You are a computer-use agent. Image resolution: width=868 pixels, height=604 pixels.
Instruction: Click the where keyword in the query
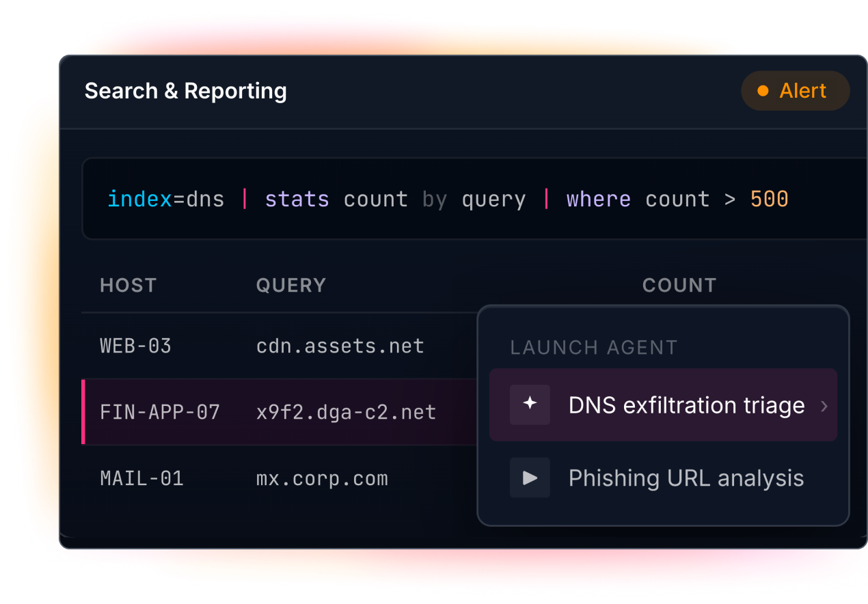coord(599,200)
